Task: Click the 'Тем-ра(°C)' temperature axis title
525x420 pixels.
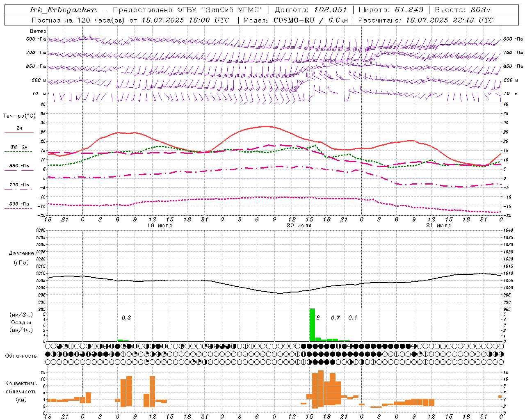Action: pos(19,116)
